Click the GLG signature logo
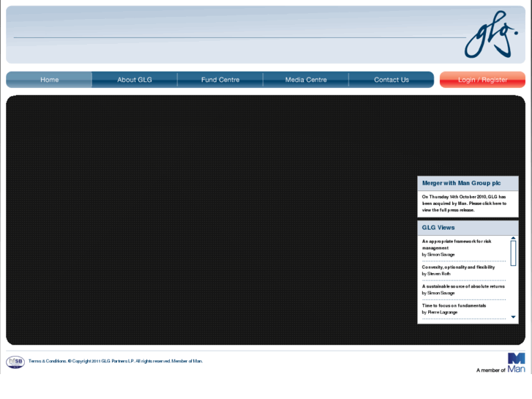This screenshot has height=399, width=532. [x=491, y=34]
